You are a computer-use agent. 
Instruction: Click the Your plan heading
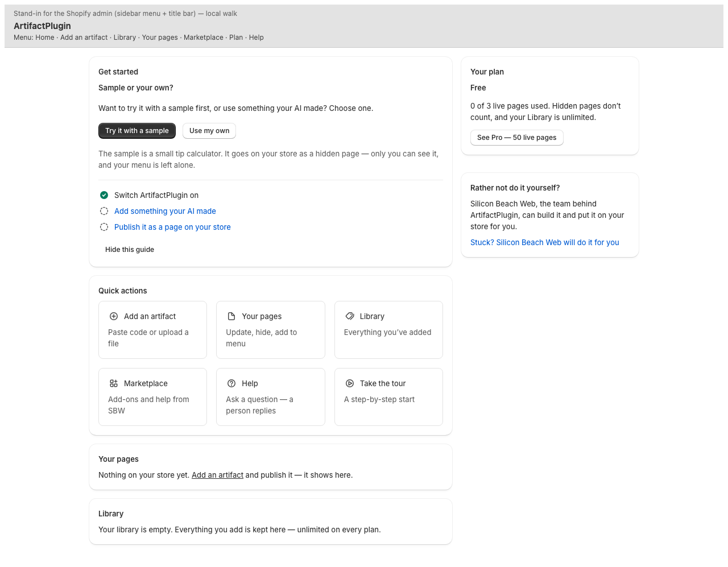pyautogui.click(x=487, y=72)
